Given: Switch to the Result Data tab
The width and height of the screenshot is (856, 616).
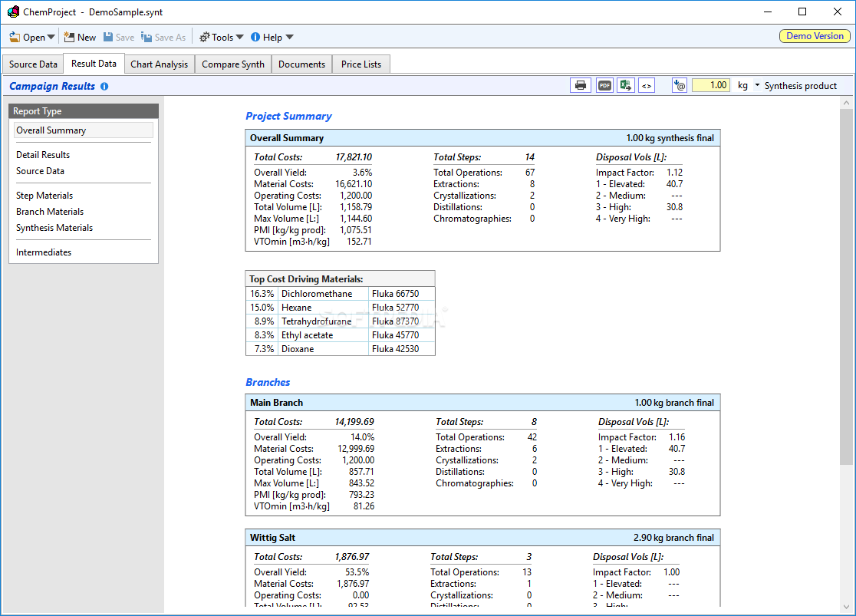Looking at the screenshot, I should click(94, 64).
